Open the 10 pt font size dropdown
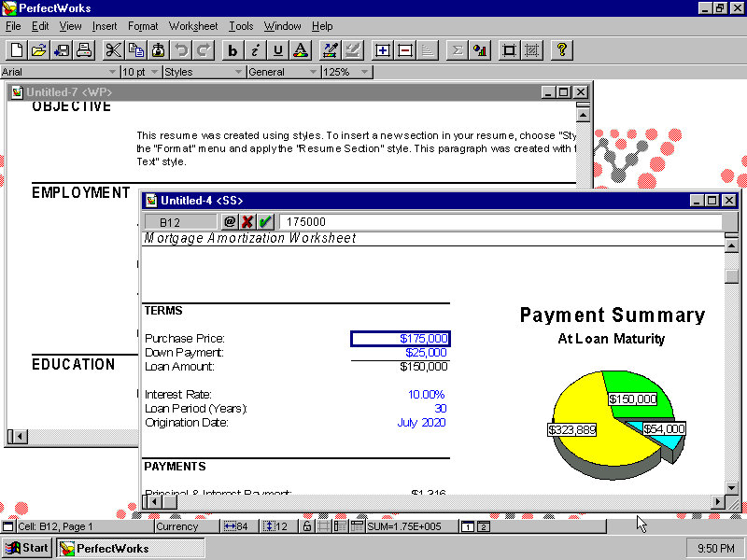The width and height of the screenshot is (747, 560). [x=154, y=72]
